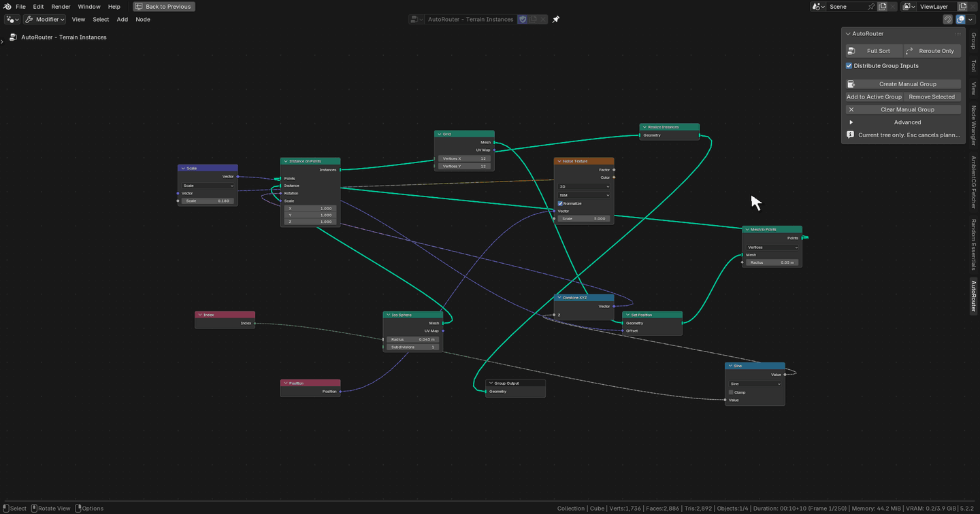Viewport: 980px width, 514px height.
Task: Open the editor type selector icon
Action: coord(12,19)
